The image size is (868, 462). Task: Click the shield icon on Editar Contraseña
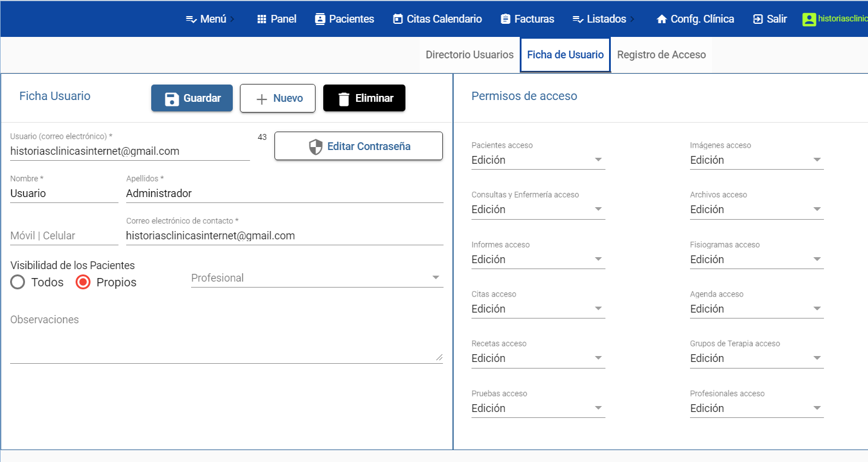point(316,146)
